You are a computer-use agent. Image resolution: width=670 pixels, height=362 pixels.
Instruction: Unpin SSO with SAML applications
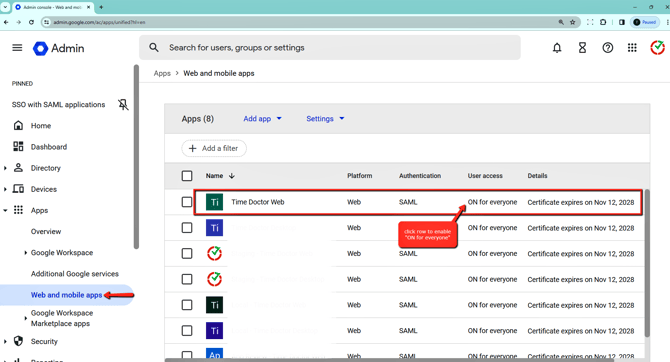(123, 104)
